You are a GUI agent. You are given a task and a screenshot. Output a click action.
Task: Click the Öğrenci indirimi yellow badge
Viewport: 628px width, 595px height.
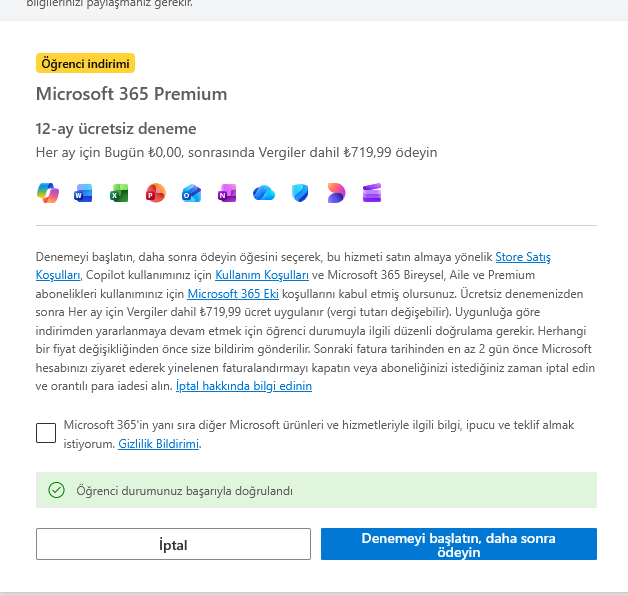[x=85, y=64]
